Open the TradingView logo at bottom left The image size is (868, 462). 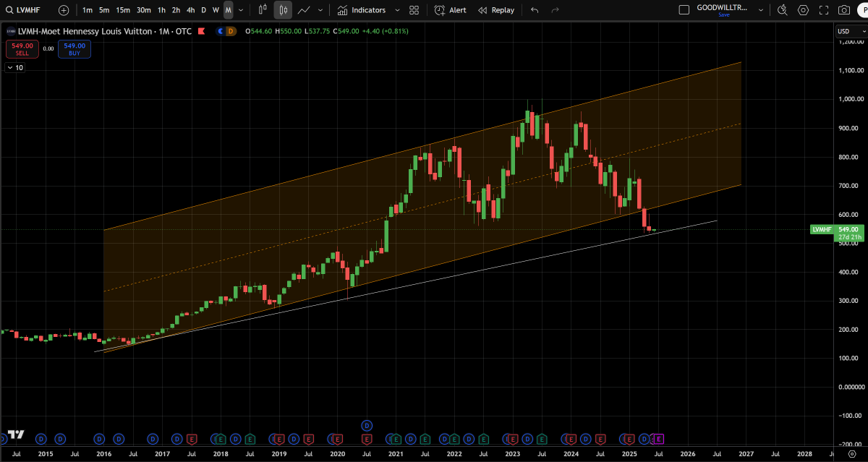(x=16, y=435)
